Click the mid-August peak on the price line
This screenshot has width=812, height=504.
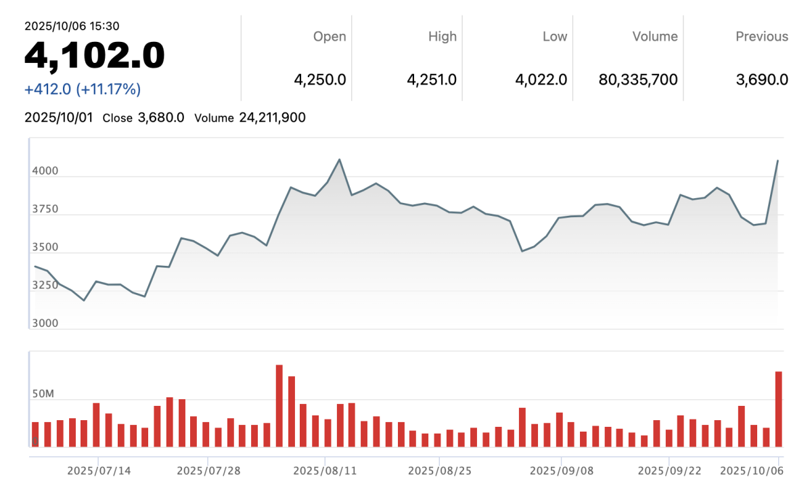[x=339, y=160]
